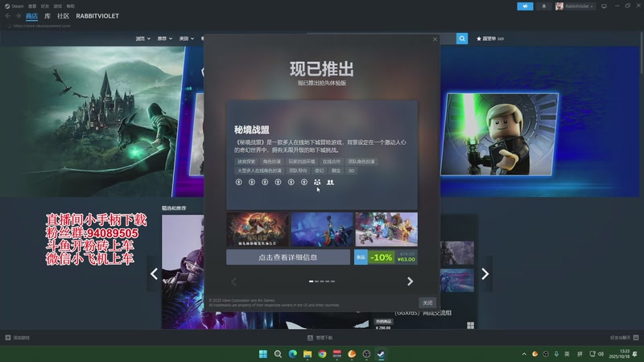The width and height of the screenshot is (644, 362).
Task: Click the Windows Start button
Action: [263, 354]
